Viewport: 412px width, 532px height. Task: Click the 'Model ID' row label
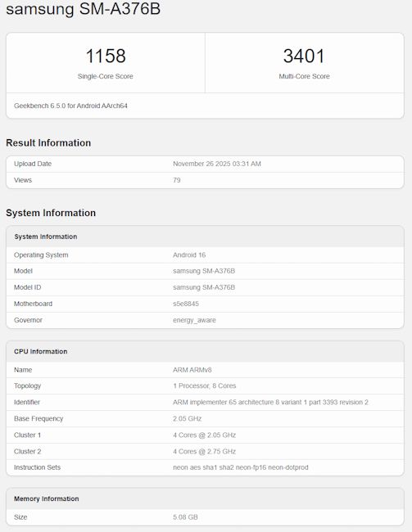(28, 287)
